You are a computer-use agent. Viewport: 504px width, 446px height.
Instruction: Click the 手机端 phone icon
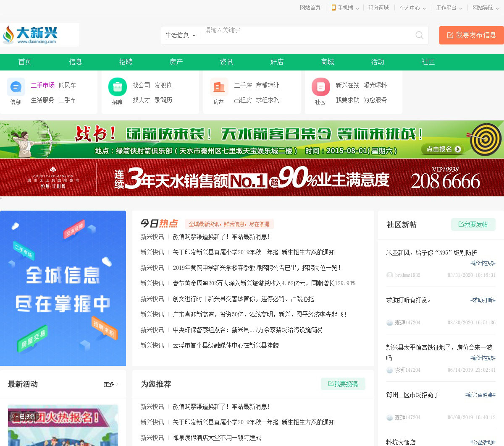click(333, 8)
